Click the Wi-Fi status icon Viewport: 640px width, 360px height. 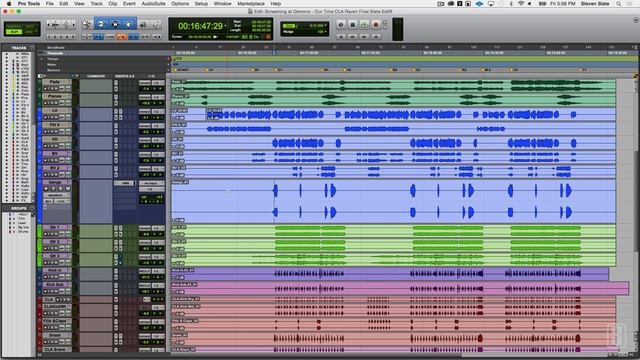[x=521, y=4]
